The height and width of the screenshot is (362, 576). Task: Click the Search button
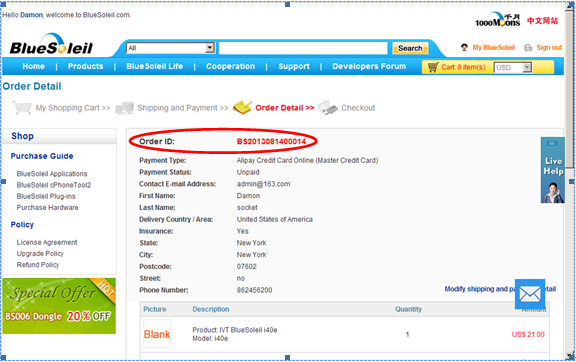[410, 48]
